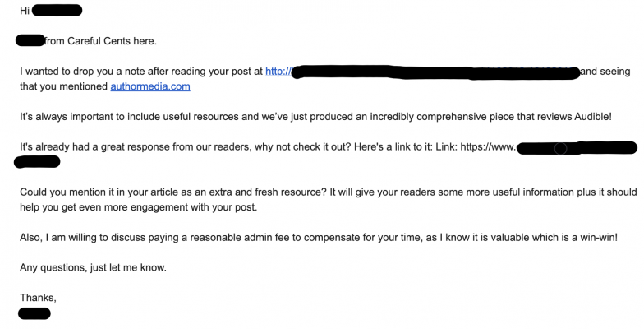This screenshot has width=644, height=329.
Task: Open the authormedia.com link
Action: (150, 86)
